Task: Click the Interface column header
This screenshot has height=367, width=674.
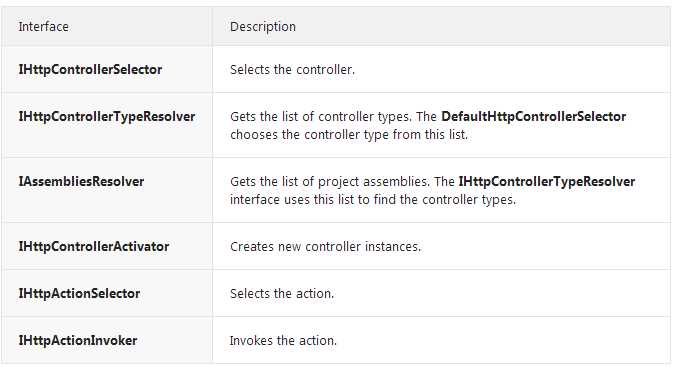Action: point(43,27)
